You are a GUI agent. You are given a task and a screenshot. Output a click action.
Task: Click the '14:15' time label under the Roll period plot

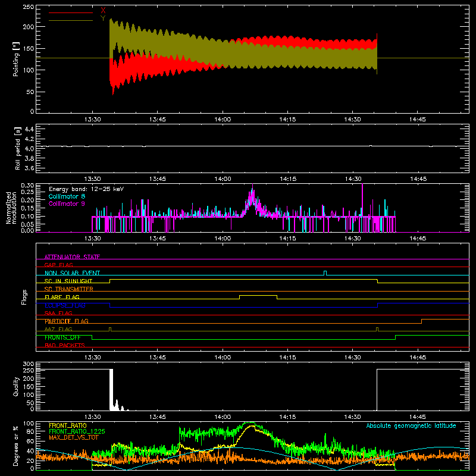[x=288, y=179]
